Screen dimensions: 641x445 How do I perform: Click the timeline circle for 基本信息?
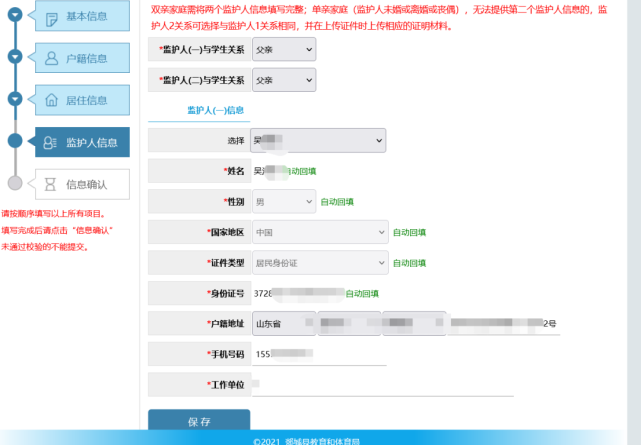pyautogui.click(x=15, y=15)
